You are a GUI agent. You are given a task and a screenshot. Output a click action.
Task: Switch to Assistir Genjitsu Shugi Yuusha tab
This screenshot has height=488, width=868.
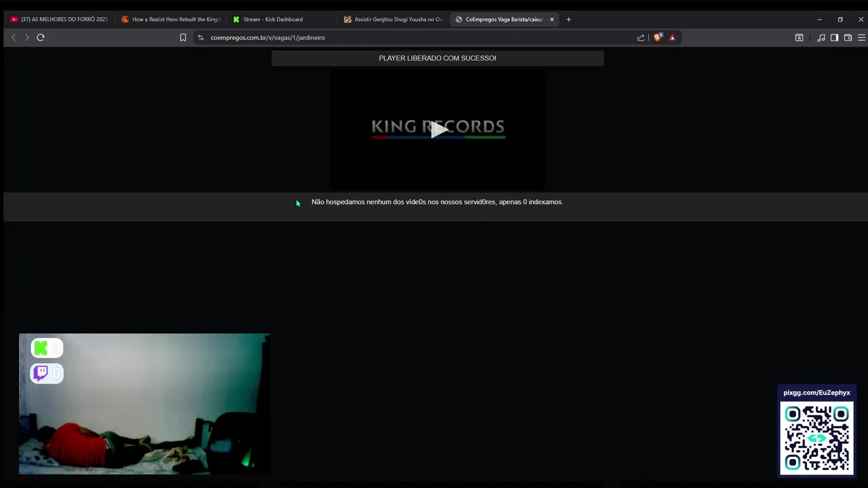(x=393, y=19)
